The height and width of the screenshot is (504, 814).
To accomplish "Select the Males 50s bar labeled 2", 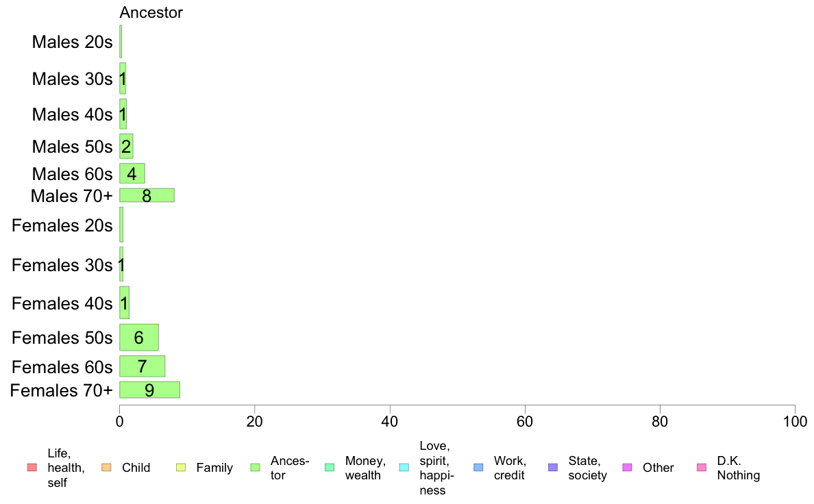I will [x=126, y=147].
